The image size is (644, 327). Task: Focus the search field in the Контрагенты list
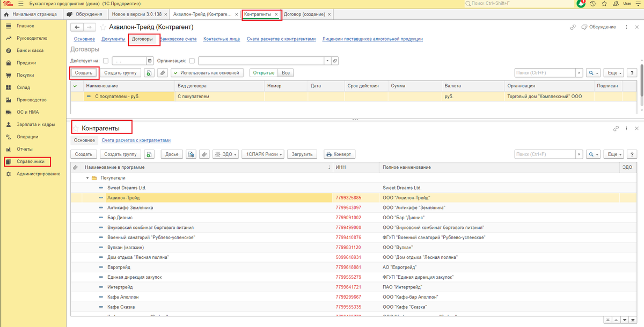(x=545, y=154)
